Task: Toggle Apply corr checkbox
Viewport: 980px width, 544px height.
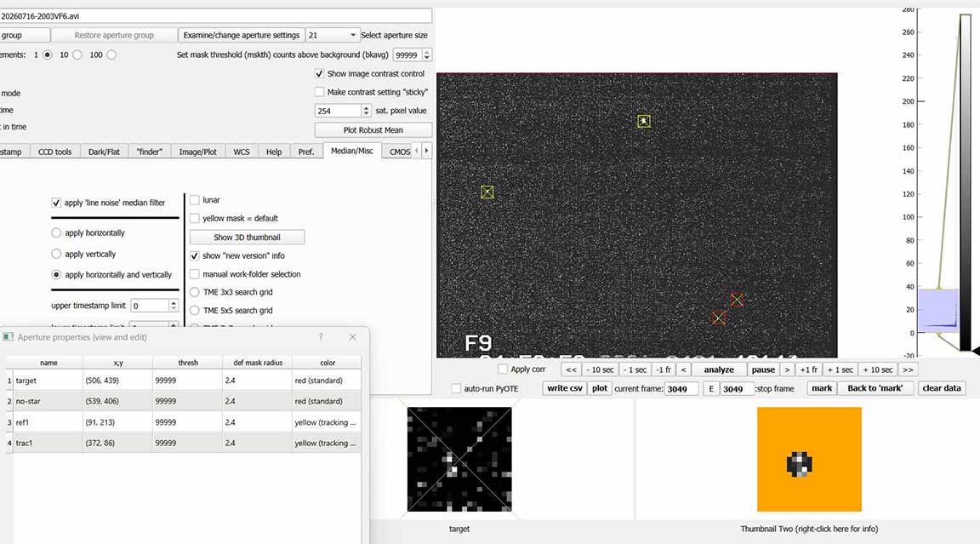Action: coord(503,369)
